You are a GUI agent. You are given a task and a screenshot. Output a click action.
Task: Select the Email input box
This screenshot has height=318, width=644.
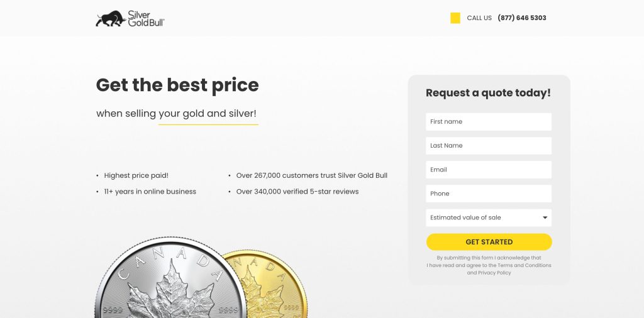tap(489, 170)
